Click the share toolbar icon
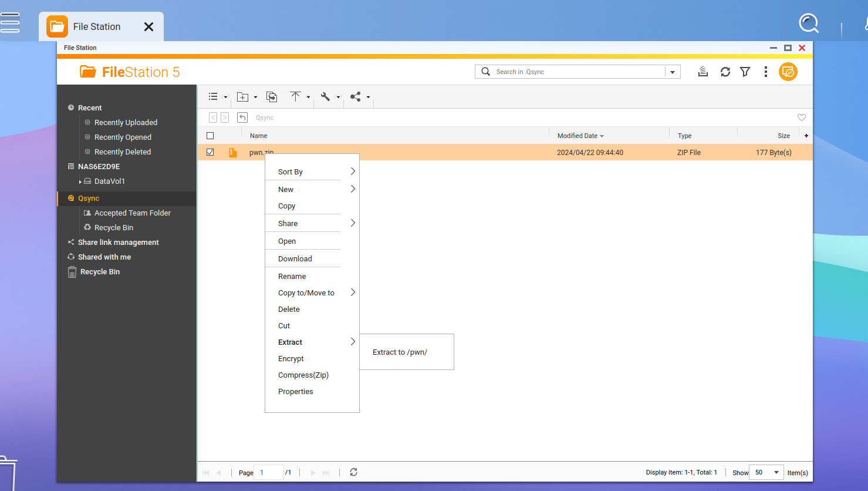This screenshot has height=491, width=868. point(356,97)
